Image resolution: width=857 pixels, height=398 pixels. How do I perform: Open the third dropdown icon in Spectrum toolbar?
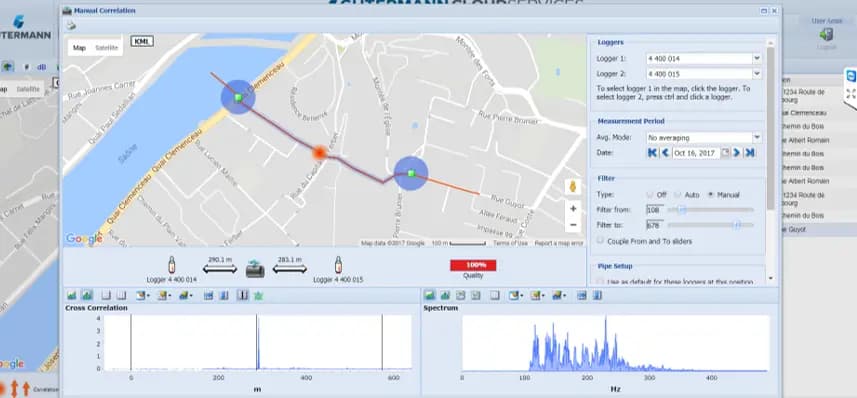(x=559, y=295)
